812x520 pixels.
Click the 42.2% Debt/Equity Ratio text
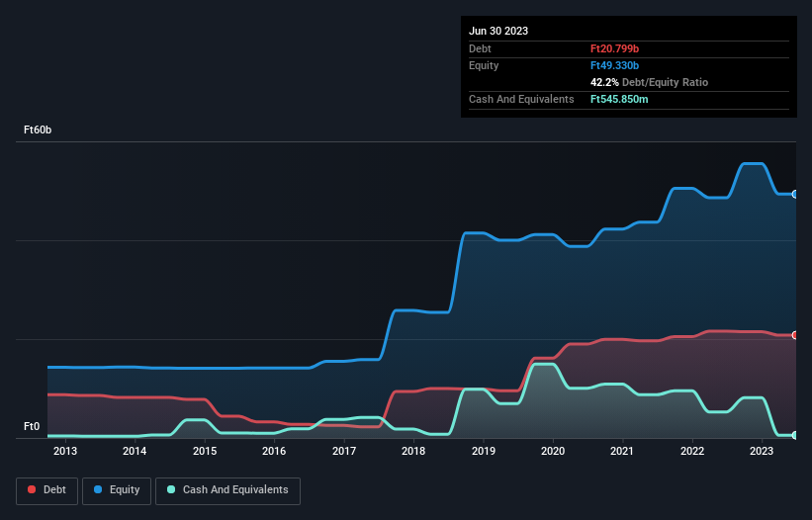click(x=650, y=82)
